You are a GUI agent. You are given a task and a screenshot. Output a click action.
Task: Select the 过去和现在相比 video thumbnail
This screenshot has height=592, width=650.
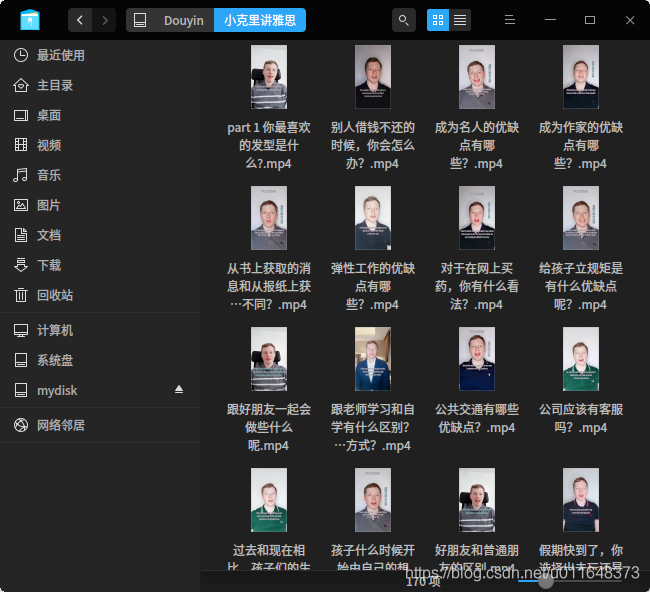[269, 500]
